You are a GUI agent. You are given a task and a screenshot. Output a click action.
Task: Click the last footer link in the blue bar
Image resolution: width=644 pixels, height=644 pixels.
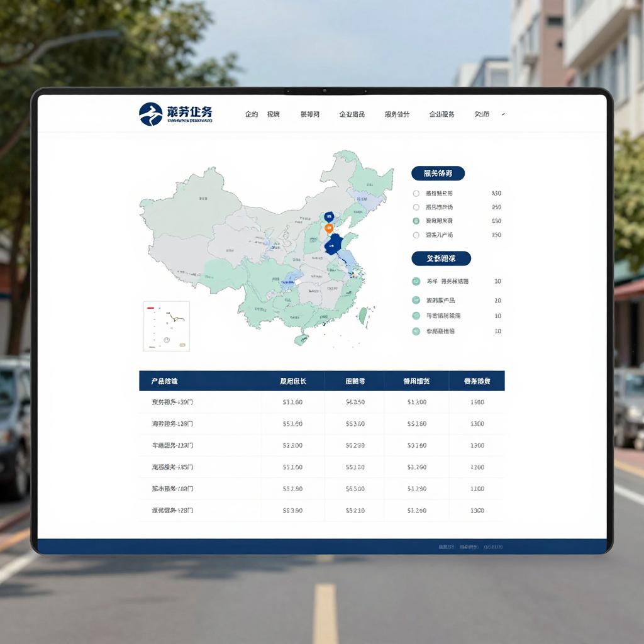pos(493,547)
